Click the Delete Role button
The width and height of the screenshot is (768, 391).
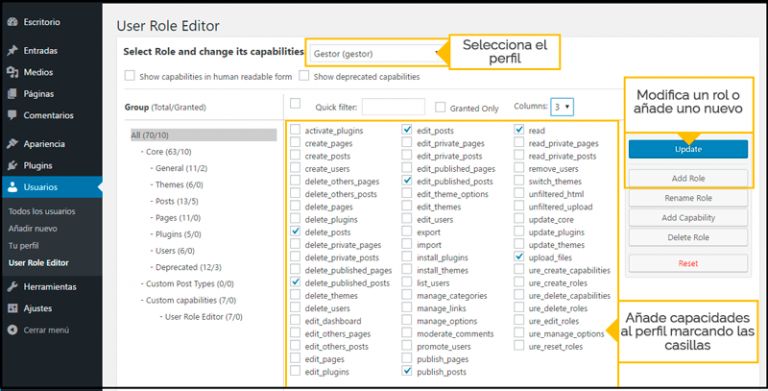(688, 237)
